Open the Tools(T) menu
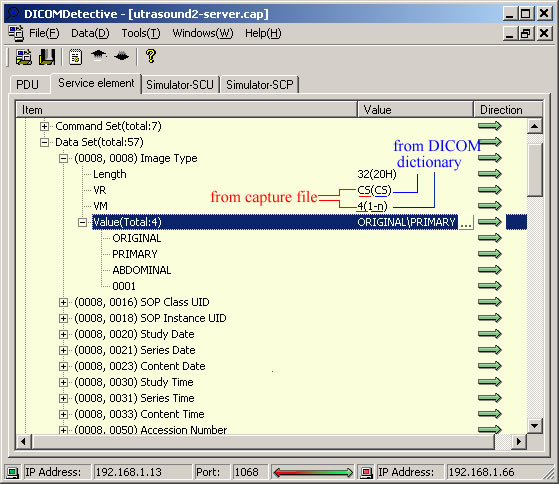 141,33
